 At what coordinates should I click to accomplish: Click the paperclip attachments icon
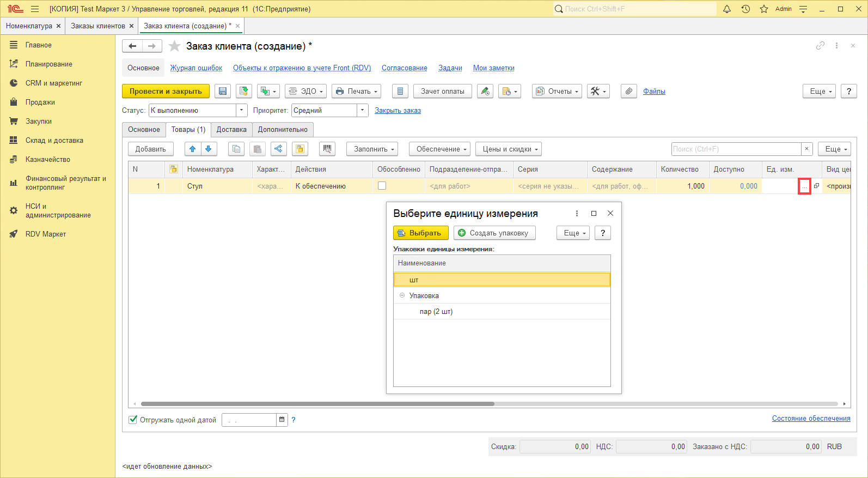[628, 92]
